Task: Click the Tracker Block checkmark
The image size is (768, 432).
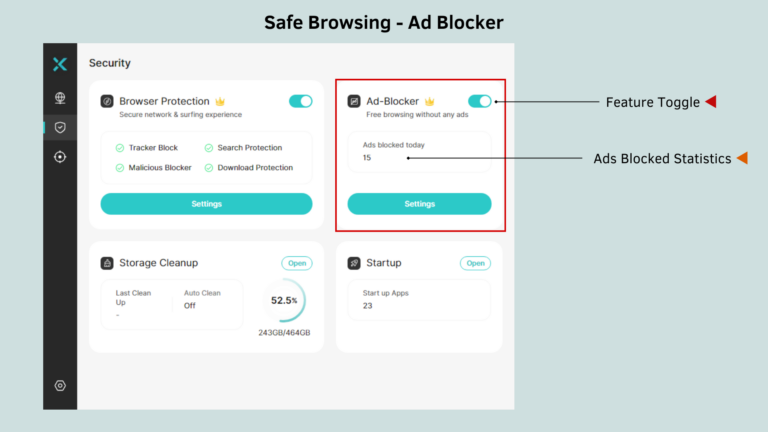Action: click(x=120, y=148)
